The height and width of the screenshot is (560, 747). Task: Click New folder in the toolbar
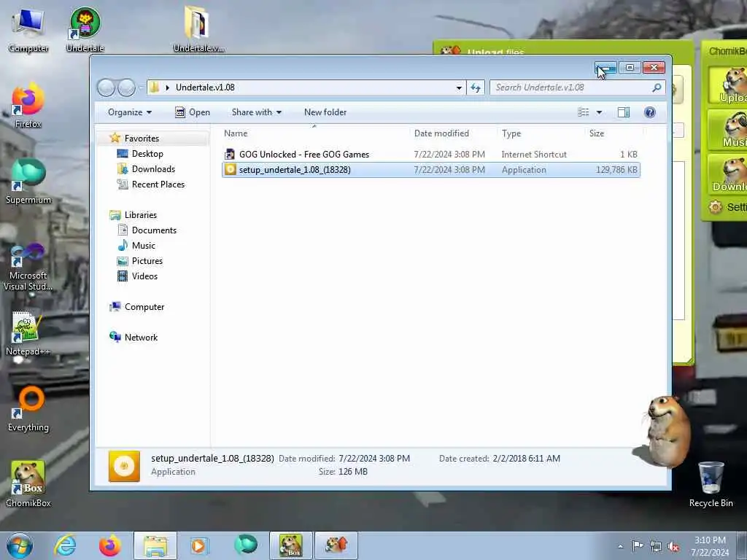(x=325, y=112)
